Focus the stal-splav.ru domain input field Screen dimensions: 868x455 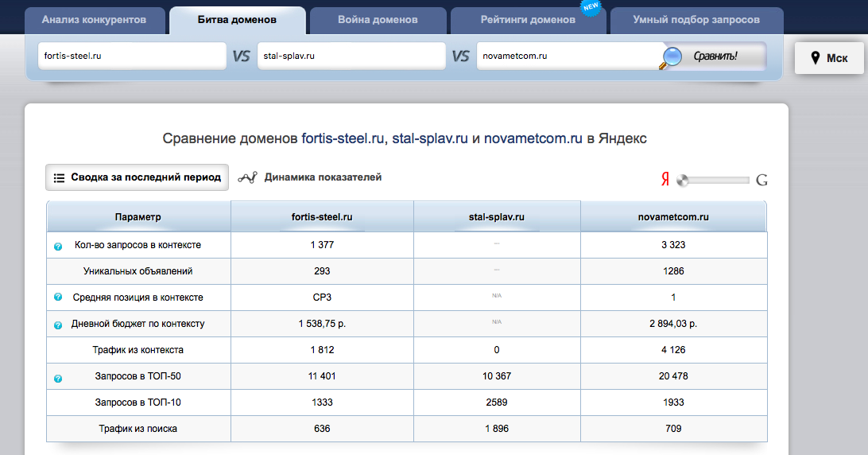[x=351, y=56]
